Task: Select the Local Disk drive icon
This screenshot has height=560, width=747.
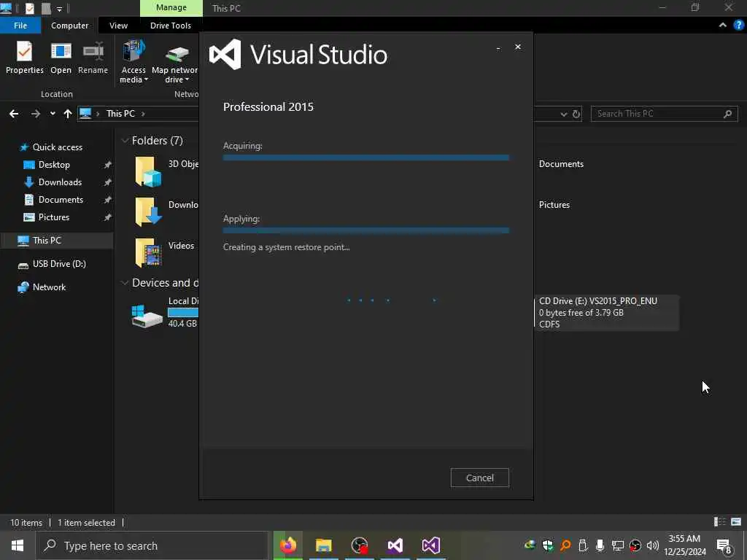Action: click(147, 316)
